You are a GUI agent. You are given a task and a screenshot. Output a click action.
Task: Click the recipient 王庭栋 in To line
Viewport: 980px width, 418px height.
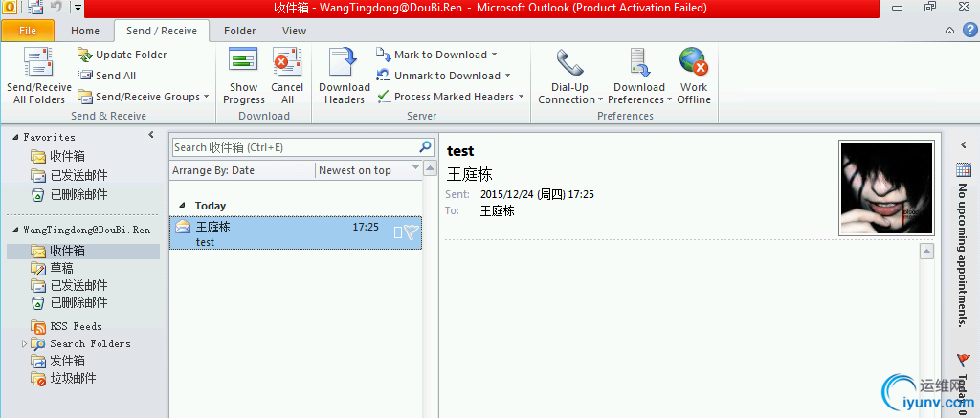(498, 211)
